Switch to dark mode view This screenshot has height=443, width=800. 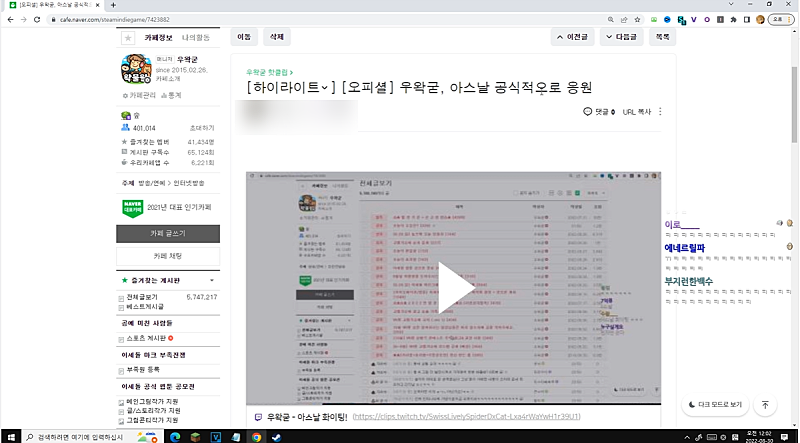715,405
